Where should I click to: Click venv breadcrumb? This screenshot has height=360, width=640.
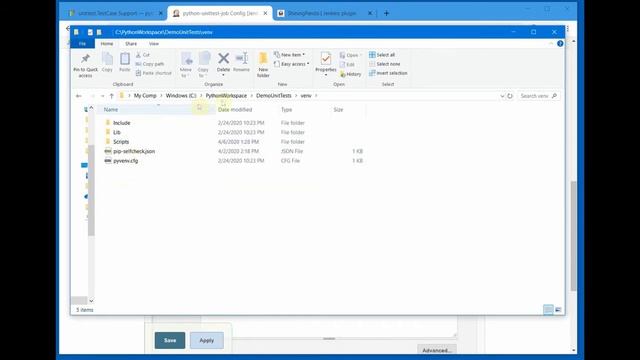coord(306,96)
